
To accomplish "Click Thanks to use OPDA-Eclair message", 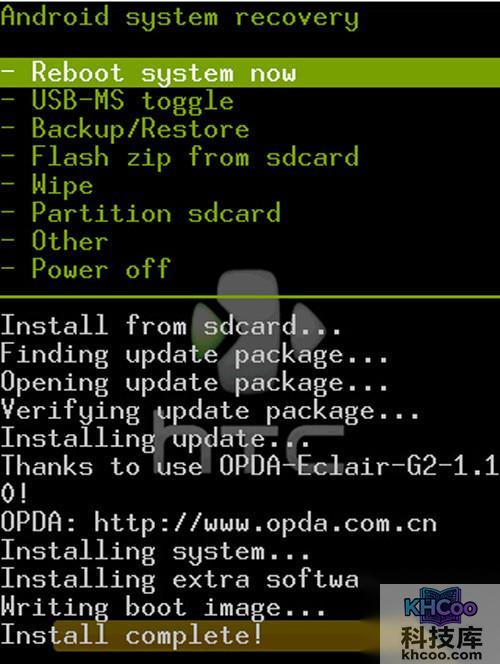I will [x=250, y=479].
